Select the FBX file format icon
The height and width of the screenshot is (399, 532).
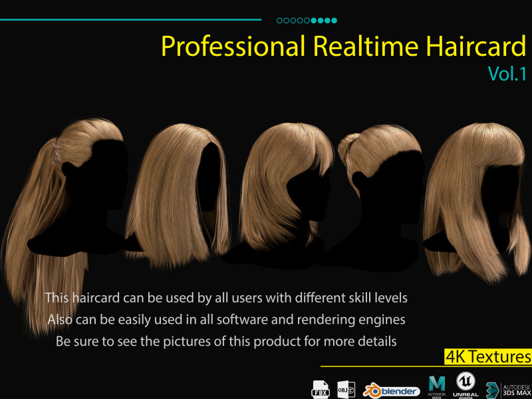coord(321,388)
